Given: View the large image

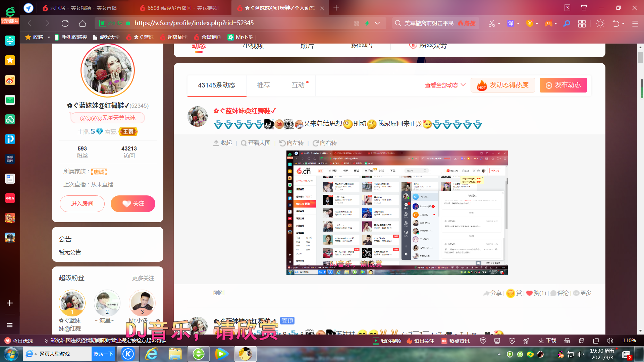Looking at the screenshot, I should pyautogui.click(x=256, y=143).
